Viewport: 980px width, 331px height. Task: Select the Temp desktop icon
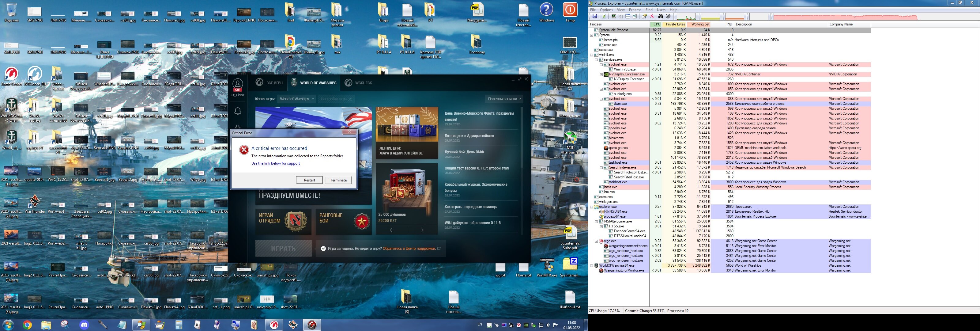570,12
